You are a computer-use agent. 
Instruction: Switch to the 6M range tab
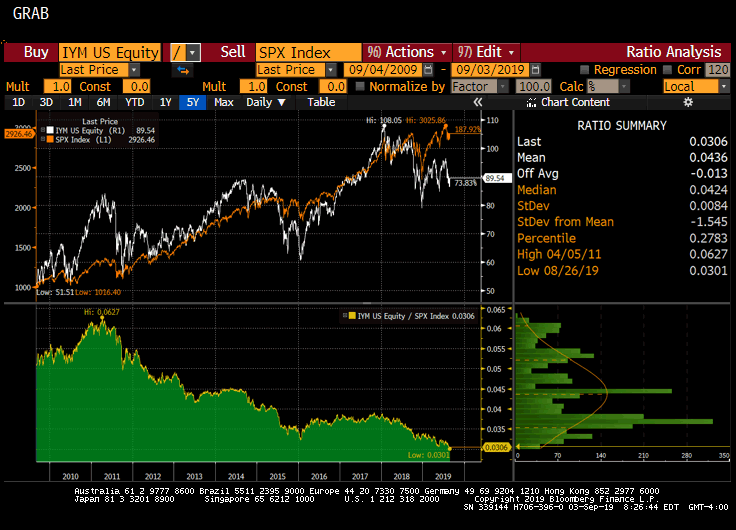(103, 102)
